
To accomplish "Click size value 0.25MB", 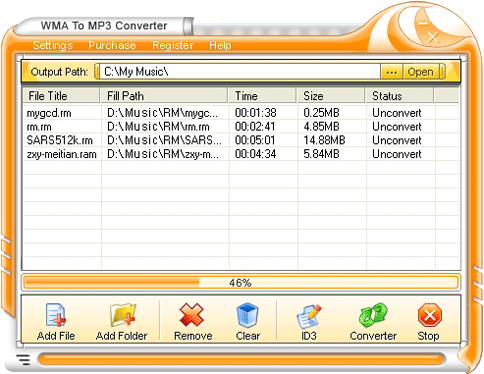I will (321, 113).
